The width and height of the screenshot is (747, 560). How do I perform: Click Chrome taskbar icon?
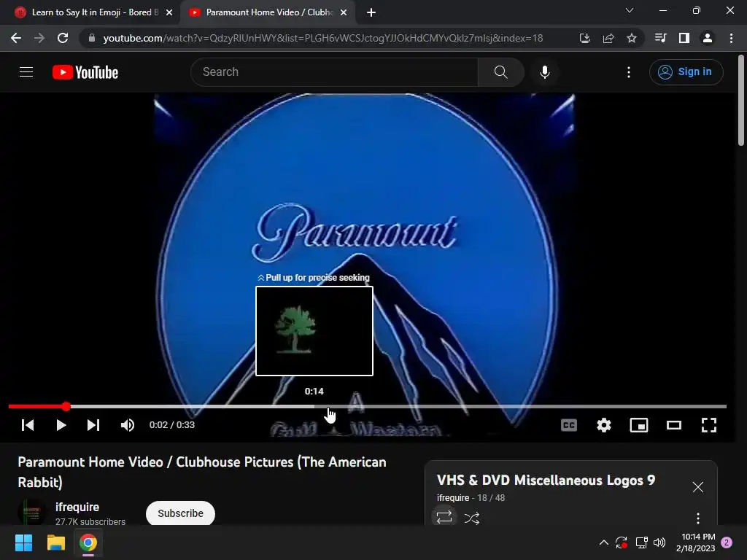(88, 542)
